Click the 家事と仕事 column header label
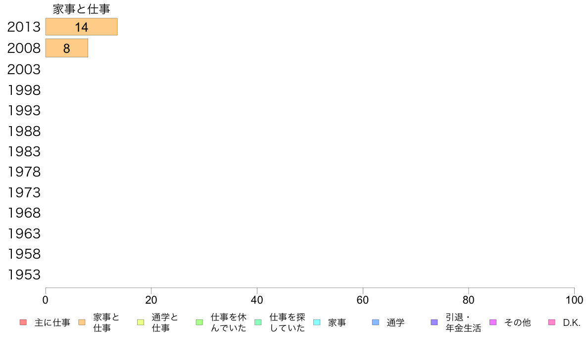This screenshot has width=588, height=364. 81,9
